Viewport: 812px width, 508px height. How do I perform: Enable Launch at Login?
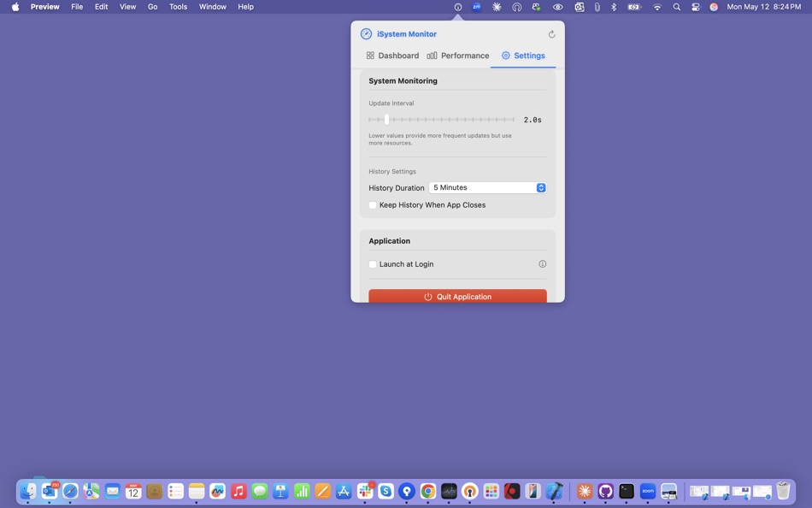(x=373, y=264)
